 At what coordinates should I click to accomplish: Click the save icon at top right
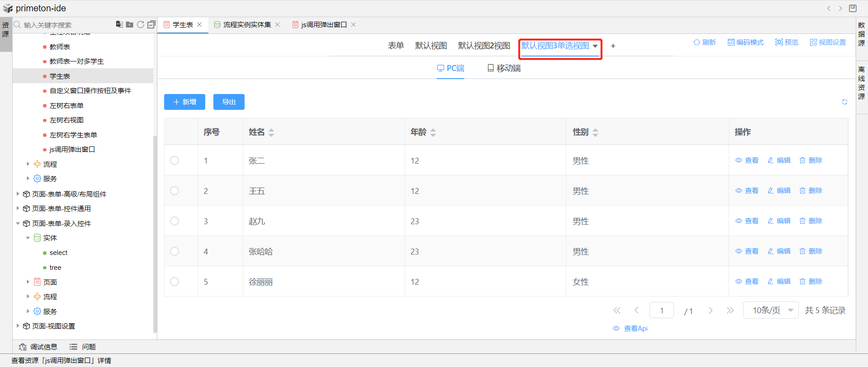(x=853, y=8)
